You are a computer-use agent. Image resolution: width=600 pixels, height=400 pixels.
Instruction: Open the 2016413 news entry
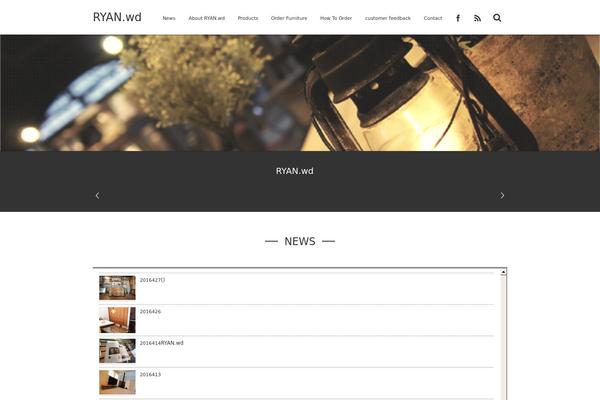[x=150, y=374]
